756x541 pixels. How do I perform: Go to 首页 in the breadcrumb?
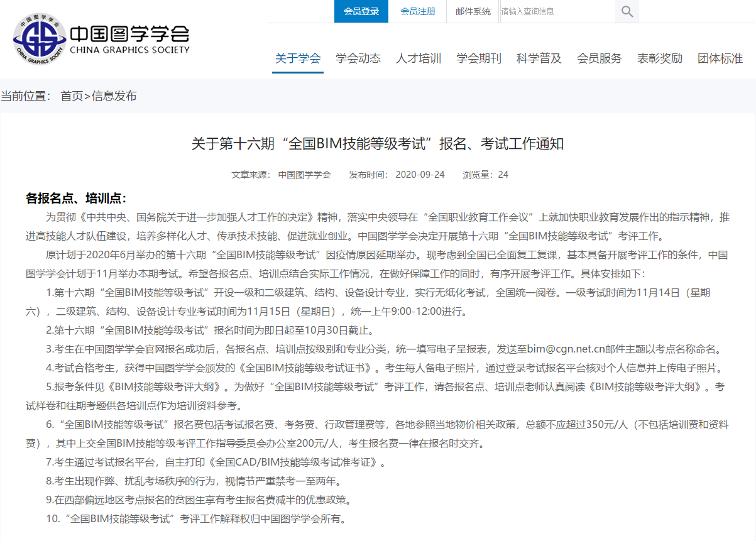click(x=72, y=96)
